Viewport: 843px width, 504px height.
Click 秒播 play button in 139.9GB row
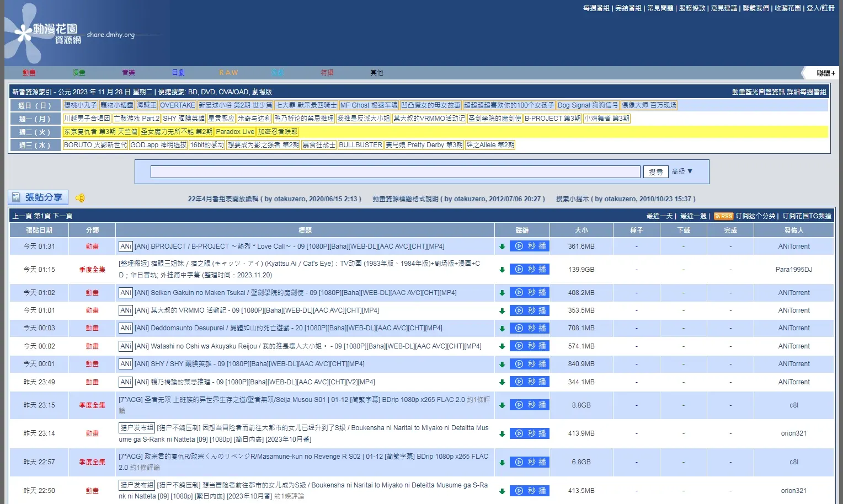pyautogui.click(x=530, y=270)
